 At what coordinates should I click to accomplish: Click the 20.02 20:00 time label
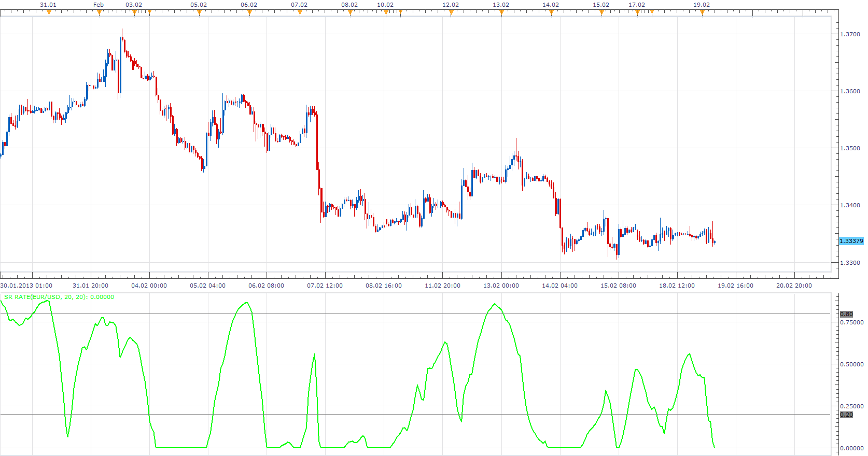click(x=794, y=286)
